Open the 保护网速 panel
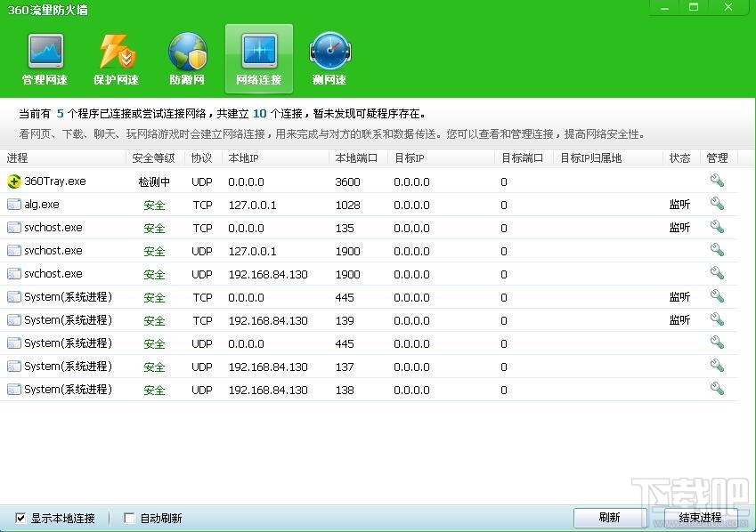This screenshot has height=532, width=756. (116, 58)
